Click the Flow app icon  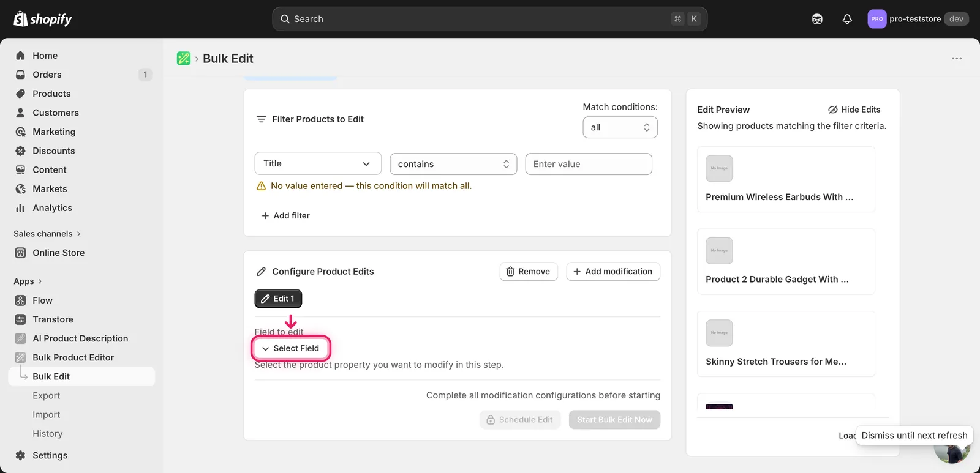tap(20, 300)
